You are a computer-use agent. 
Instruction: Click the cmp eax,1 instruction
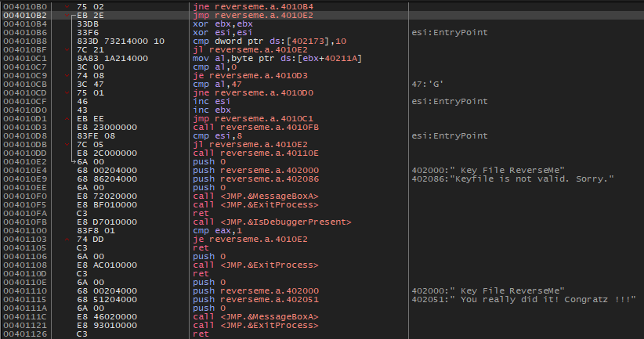pyautogui.click(x=217, y=231)
